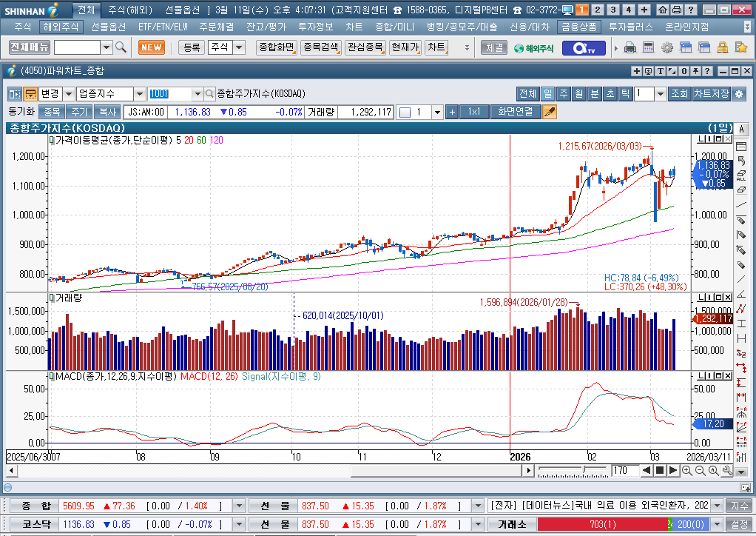Click the printer icon in title bar
This screenshot has height=536, width=756.
pos(676,10)
